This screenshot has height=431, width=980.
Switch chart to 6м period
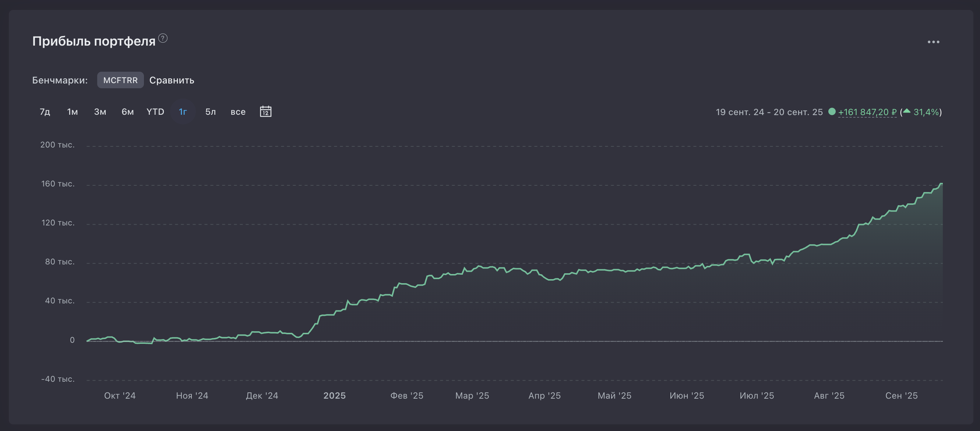[x=127, y=112]
